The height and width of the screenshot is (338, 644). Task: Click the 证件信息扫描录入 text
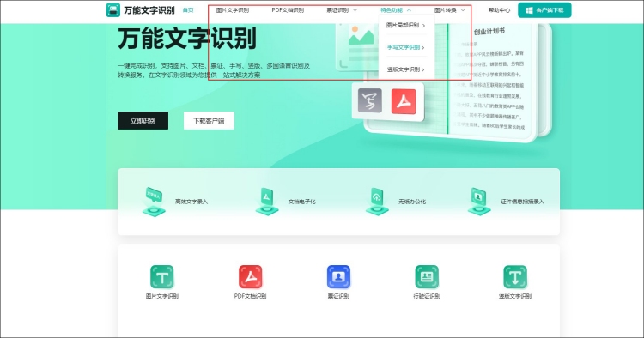click(522, 202)
